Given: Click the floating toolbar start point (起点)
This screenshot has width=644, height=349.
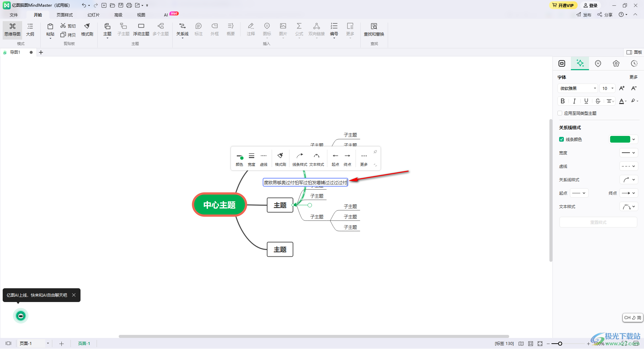Looking at the screenshot, I should click(335, 159).
